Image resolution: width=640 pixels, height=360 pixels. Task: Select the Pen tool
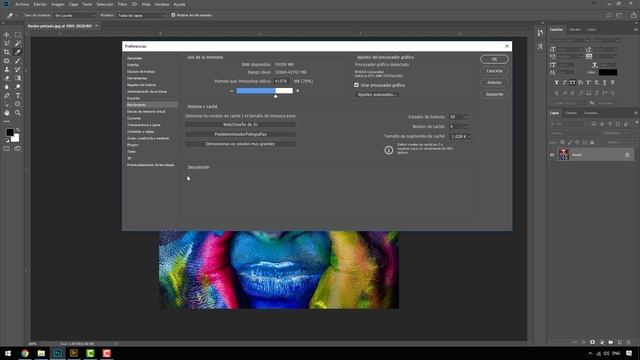click(7, 96)
